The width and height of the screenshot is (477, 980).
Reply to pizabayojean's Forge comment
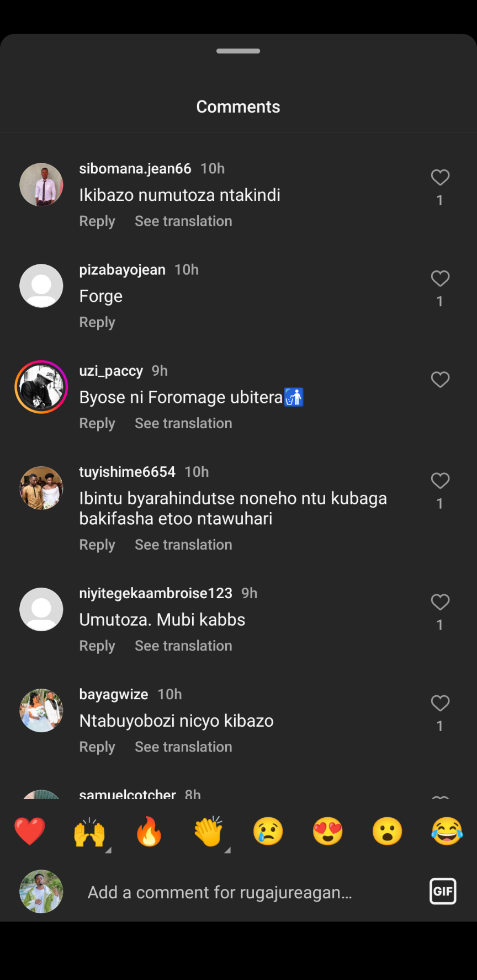pyautogui.click(x=97, y=322)
